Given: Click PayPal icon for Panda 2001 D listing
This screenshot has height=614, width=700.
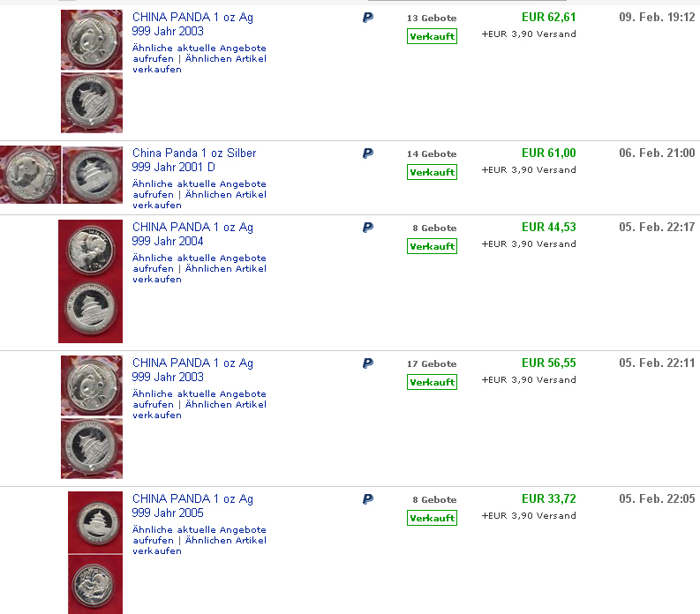Looking at the screenshot, I should pyautogui.click(x=367, y=153).
